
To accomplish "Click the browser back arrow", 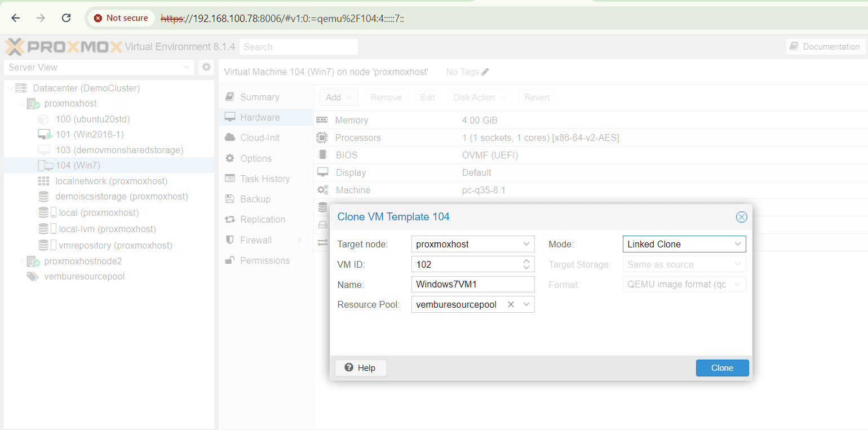I will click(x=16, y=18).
